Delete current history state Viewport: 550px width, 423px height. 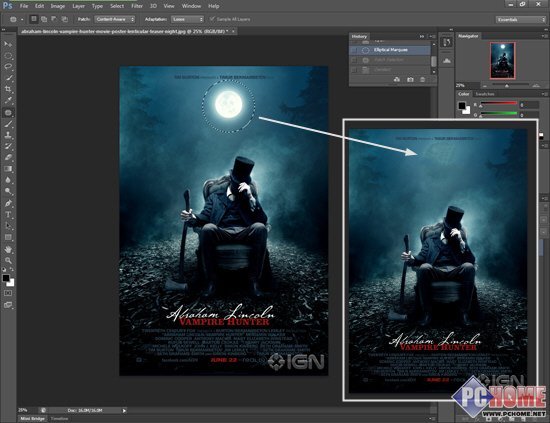[x=422, y=80]
